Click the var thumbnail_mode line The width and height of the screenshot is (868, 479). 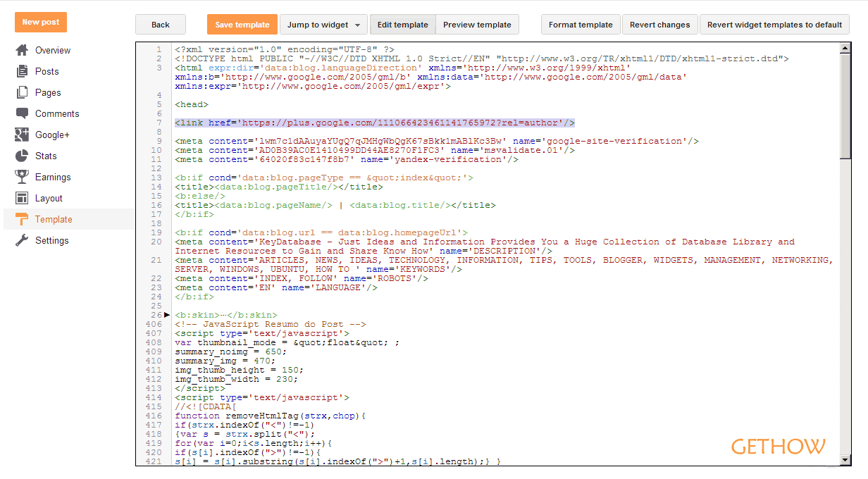pos(287,342)
